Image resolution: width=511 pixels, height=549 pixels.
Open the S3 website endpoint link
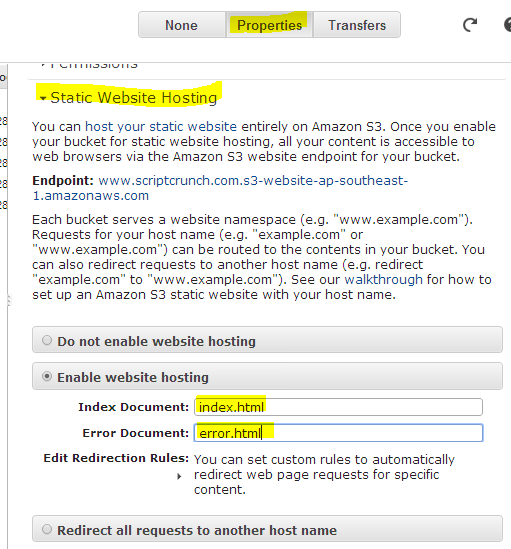point(220,188)
